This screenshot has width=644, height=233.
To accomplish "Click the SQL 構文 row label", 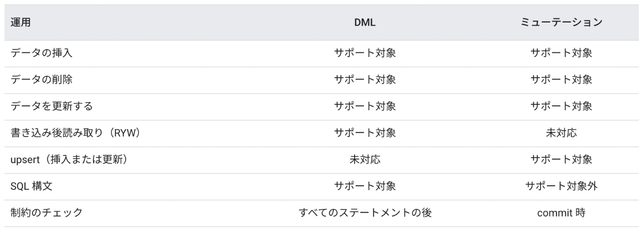I will click(31, 187).
